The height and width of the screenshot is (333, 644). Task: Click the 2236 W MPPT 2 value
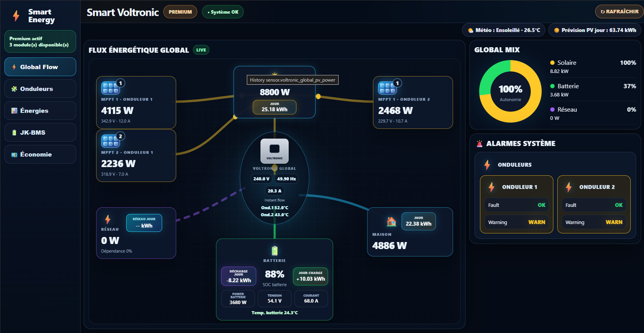(x=118, y=163)
